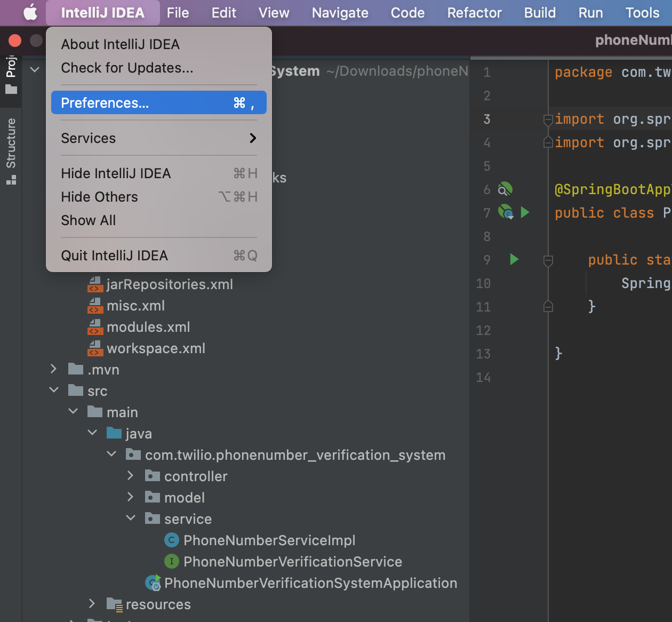The height and width of the screenshot is (622, 672).
Task: Click the .mvn folder icon
Action: point(76,369)
